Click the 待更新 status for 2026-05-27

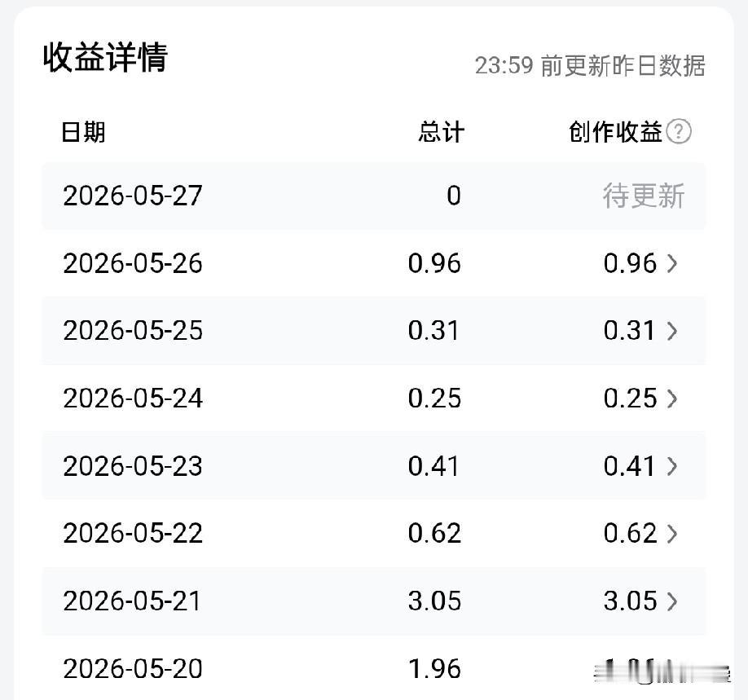(x=644, y=196)
